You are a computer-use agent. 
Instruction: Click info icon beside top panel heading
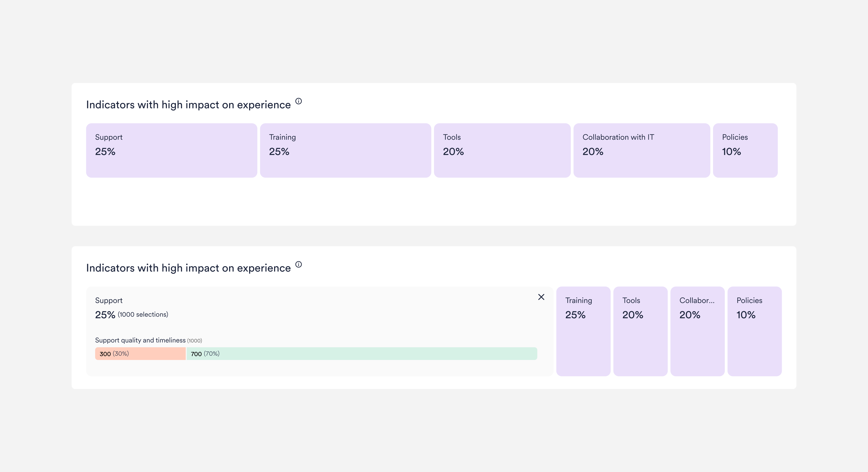[x=299, y=101]
